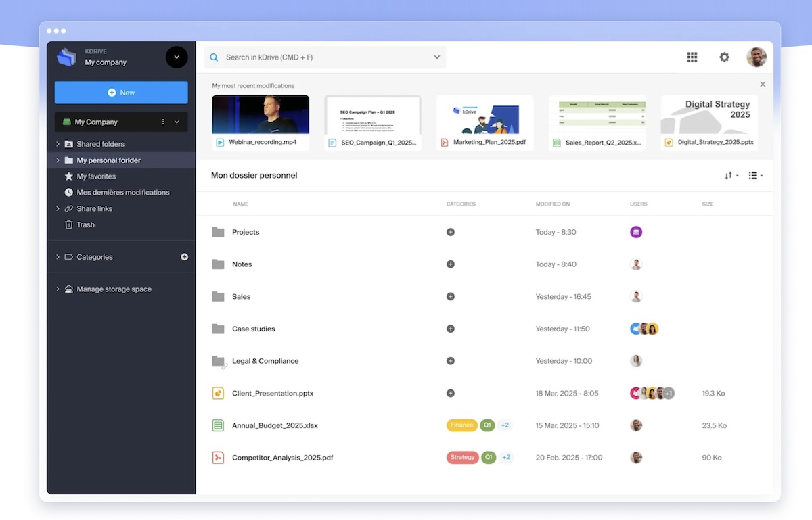The image size is (812, 520).
Task: Open the Case studies folder name
Action: [254, 329]
